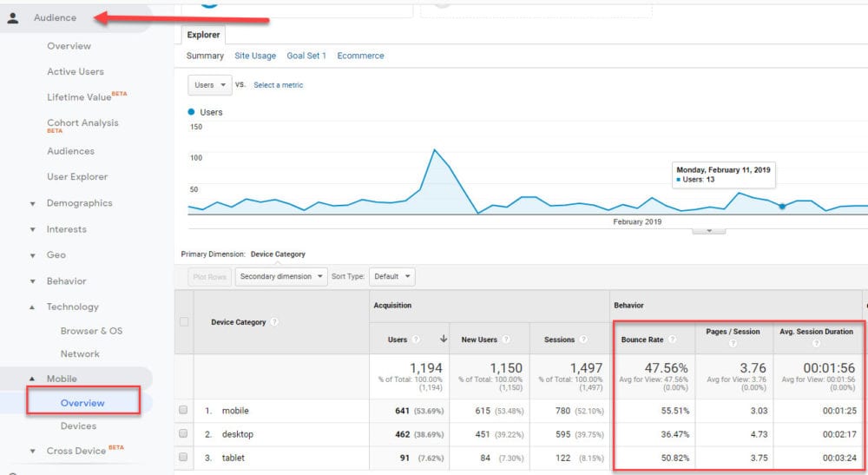This screenshot has height=475, width=868.
Task: Click help icon beside Bounce Rate header
Action: tap(672, 340)
